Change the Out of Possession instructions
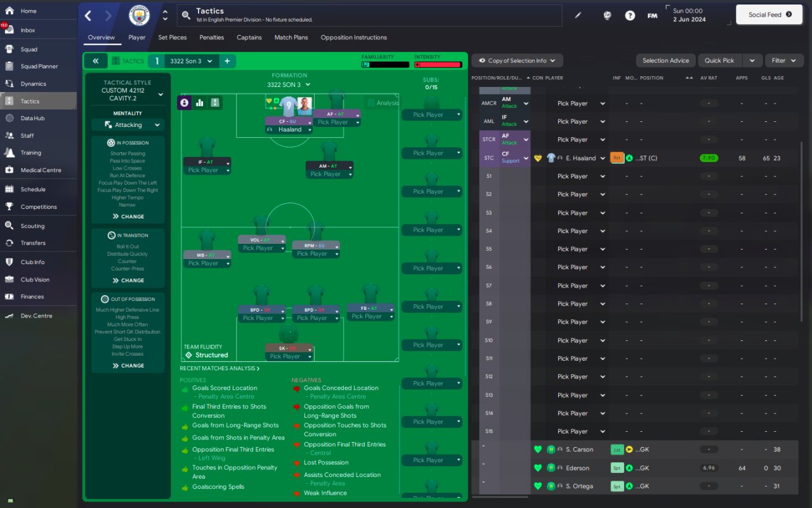 pos(128,366)
